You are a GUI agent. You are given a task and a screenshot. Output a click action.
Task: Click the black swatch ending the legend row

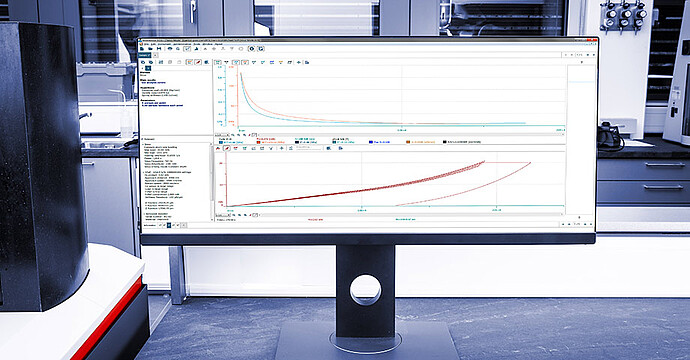click(x=444, y=142)
